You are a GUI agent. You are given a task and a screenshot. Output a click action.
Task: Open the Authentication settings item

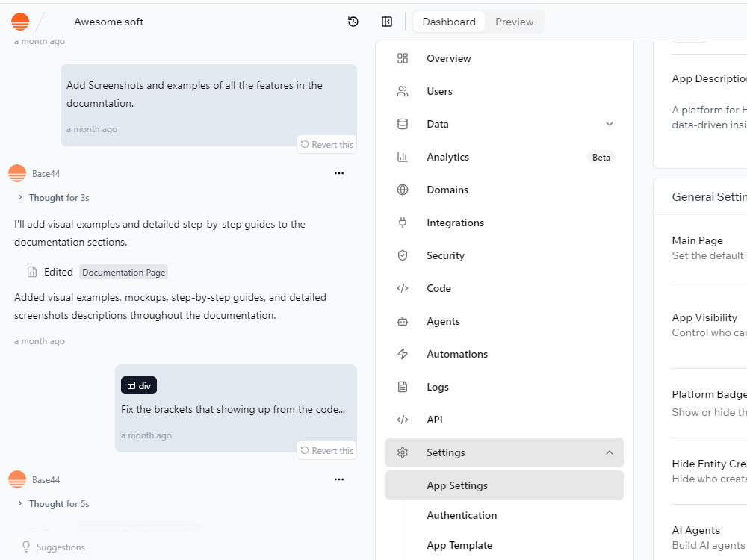(x=462, y=516)
